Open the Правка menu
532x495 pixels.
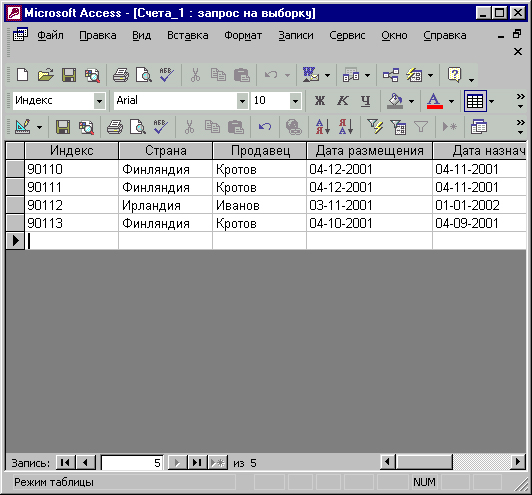(x=98, y=35)
